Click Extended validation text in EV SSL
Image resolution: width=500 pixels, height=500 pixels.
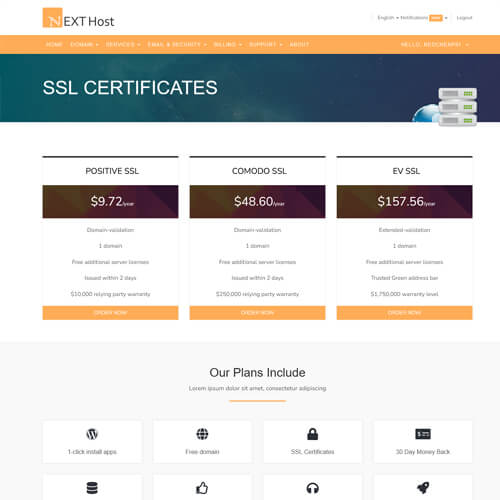tap(404, 230)
